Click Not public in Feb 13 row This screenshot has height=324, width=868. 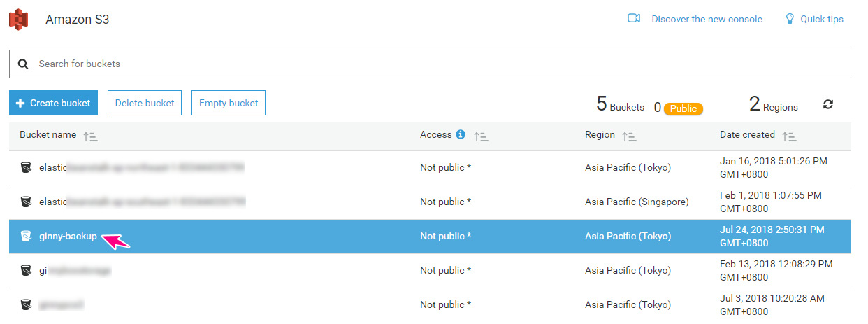[445, 270]
